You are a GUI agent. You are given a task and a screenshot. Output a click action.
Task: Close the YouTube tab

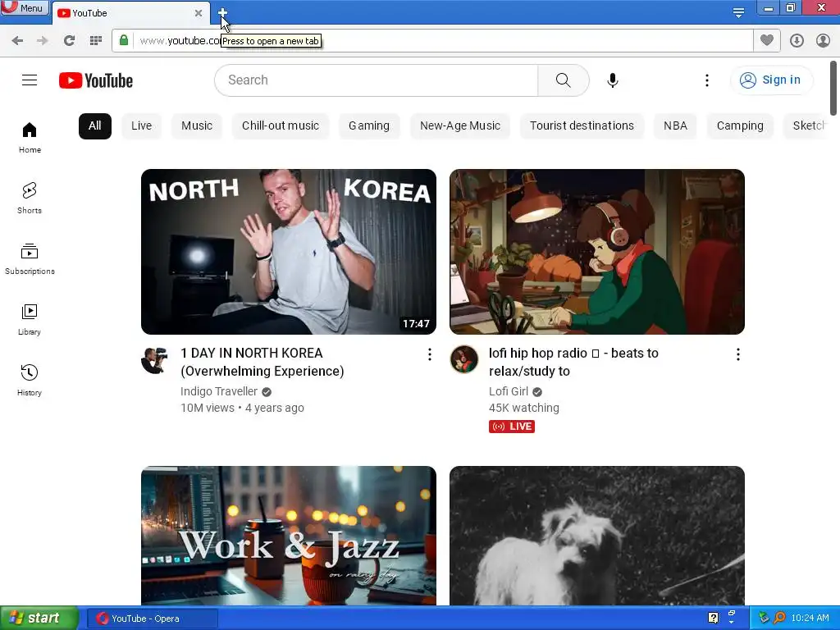click(x=199, y=13)
